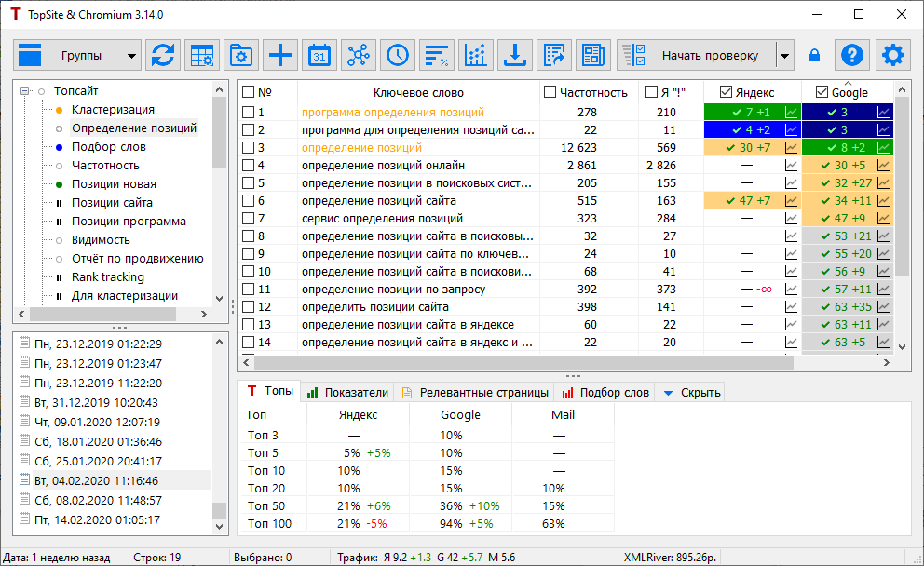Click the download arrow toolbar icon
Viewport: 924px width, 566px height.
pos(513,56)
